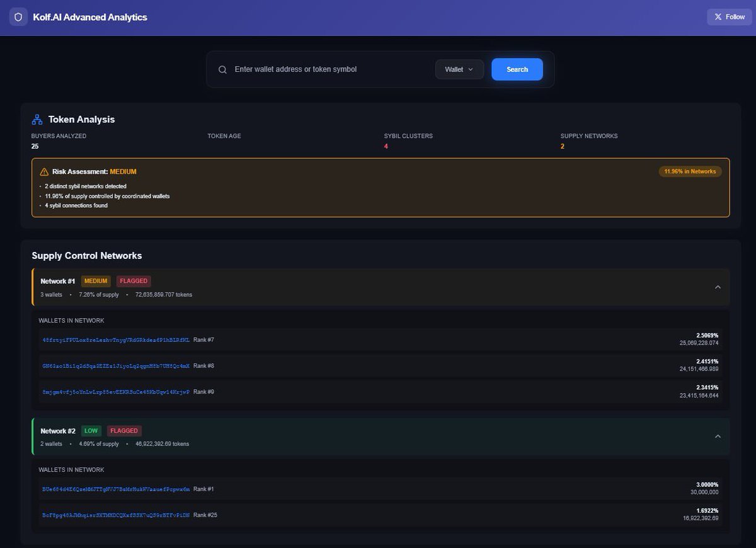Image resolution: width=756 pixels, height=548 pixels.
Task: Collapse Network #1 using its chevron
Action: pyautogui.click(x=718, y=287)
